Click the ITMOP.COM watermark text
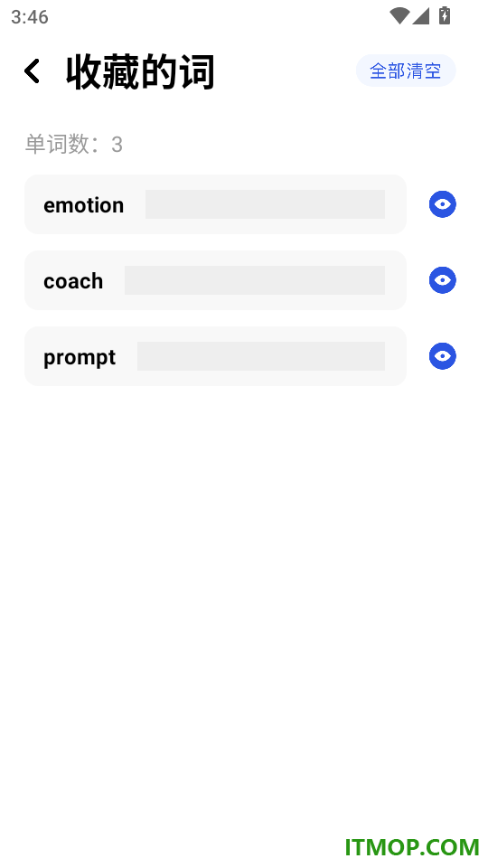This screenshot has width=488, height=868. click(412, 847)
